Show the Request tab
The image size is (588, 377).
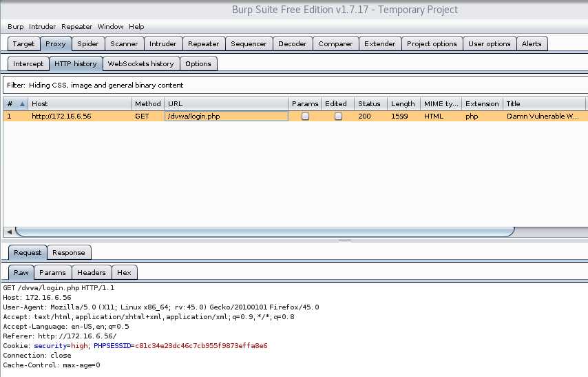click(x=28, y=253)
